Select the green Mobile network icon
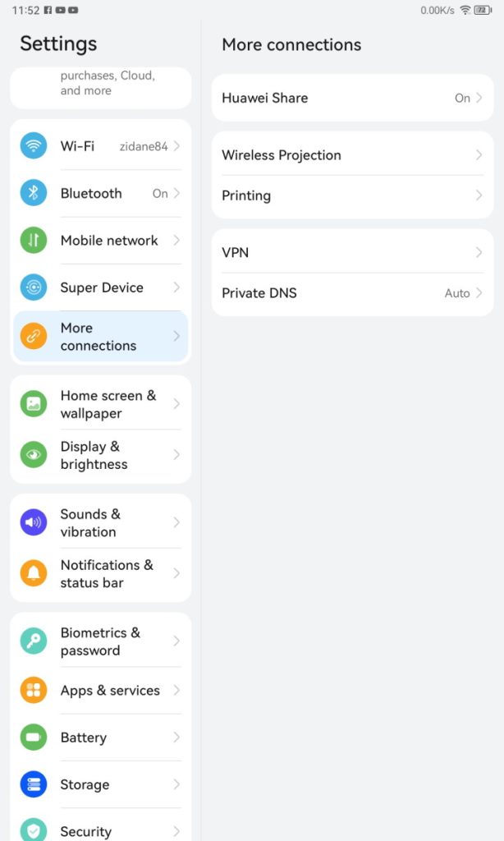The height and width of the screenshot is (841, 504). (33, 241)
